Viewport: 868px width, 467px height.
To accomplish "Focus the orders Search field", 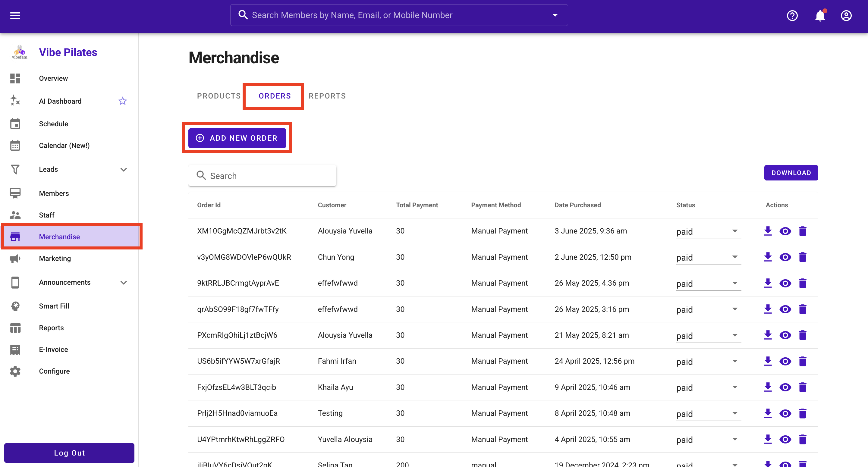I will 262,176.
